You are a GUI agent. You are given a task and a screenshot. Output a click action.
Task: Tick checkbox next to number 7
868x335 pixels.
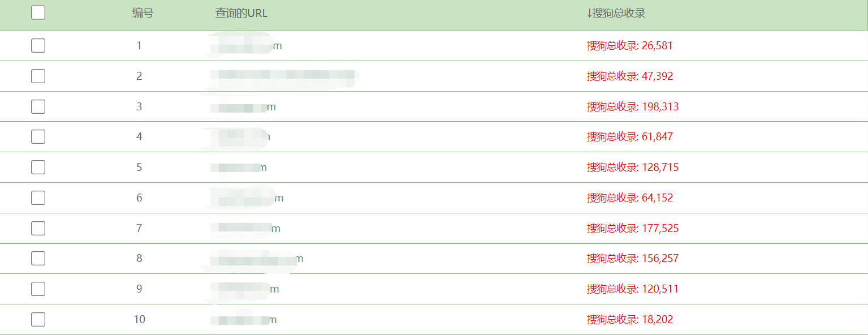38,228
